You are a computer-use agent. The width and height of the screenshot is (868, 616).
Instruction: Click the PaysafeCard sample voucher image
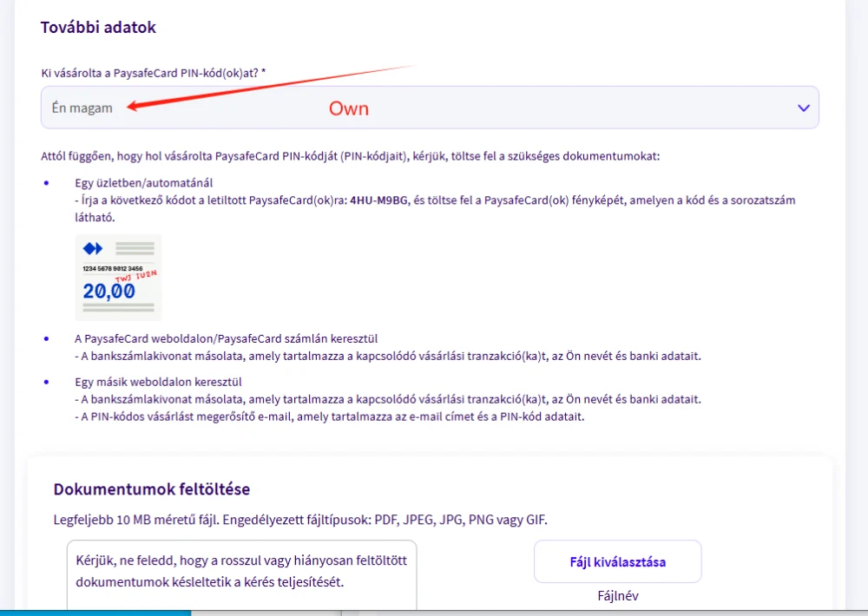tap(118, 278)
